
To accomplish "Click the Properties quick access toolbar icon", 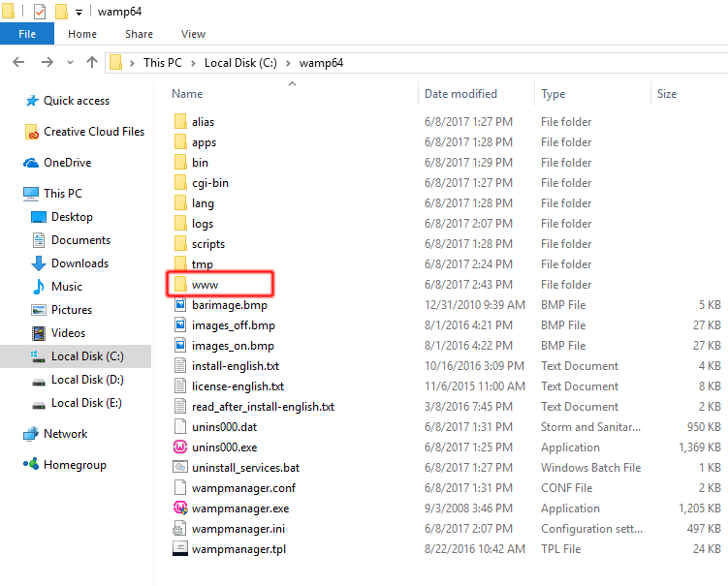I will 40,11.
